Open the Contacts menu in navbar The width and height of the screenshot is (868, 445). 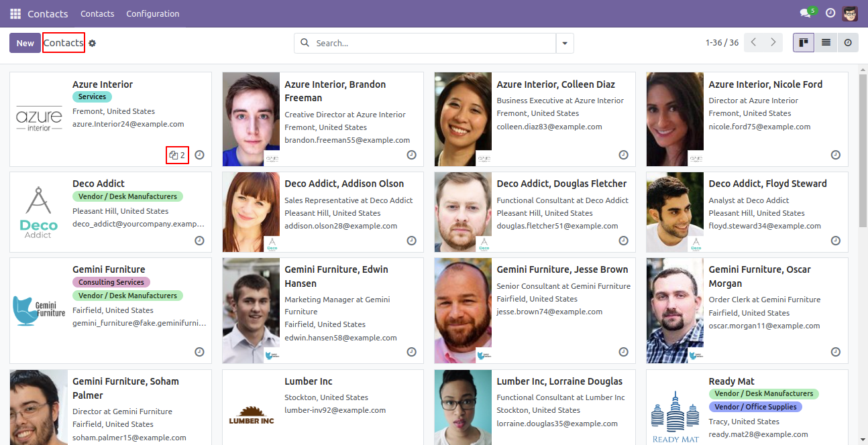point(97,13)
